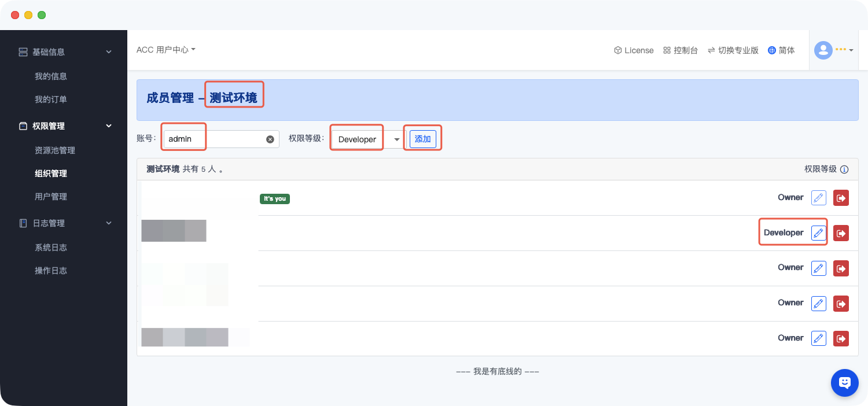Open the 简体 language selector
The width and height of the screenshot is (868, 406).
coord(781,50)
